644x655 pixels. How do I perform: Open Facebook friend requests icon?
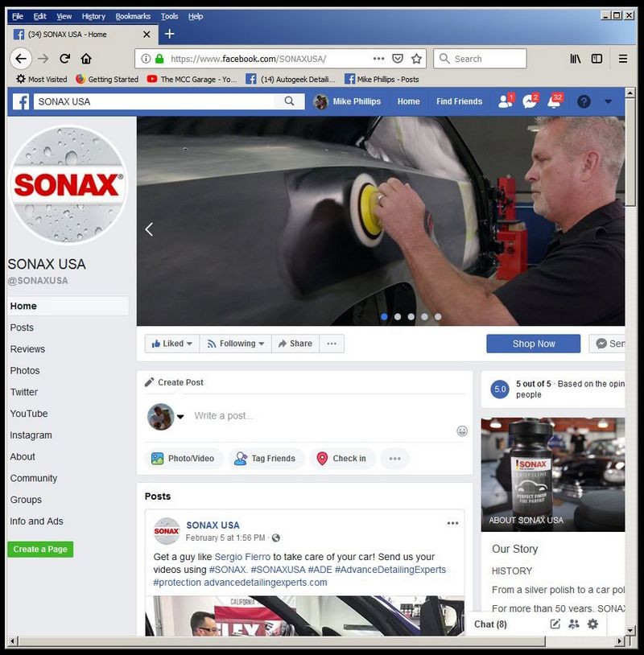(506, 101)
